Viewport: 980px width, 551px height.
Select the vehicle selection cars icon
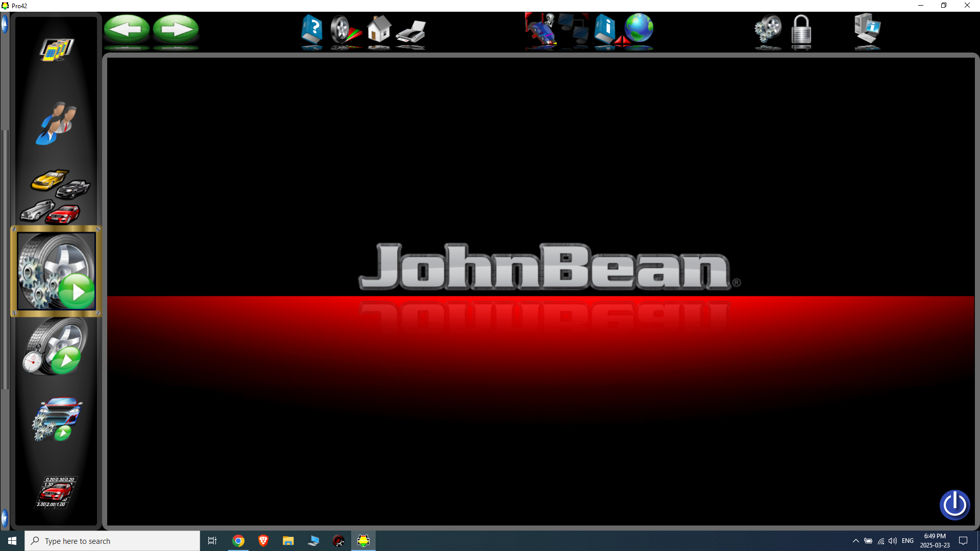point(55,197)
